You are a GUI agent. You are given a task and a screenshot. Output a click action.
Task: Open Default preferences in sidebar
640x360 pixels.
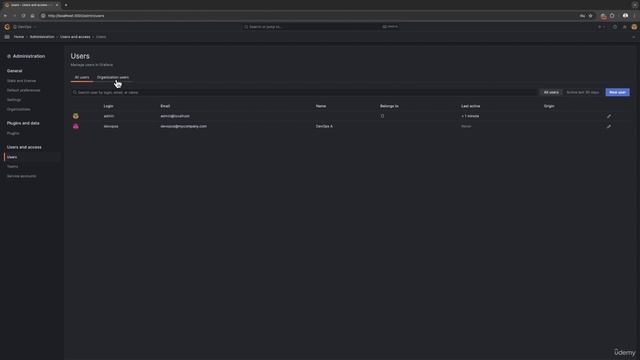[23, 90]
